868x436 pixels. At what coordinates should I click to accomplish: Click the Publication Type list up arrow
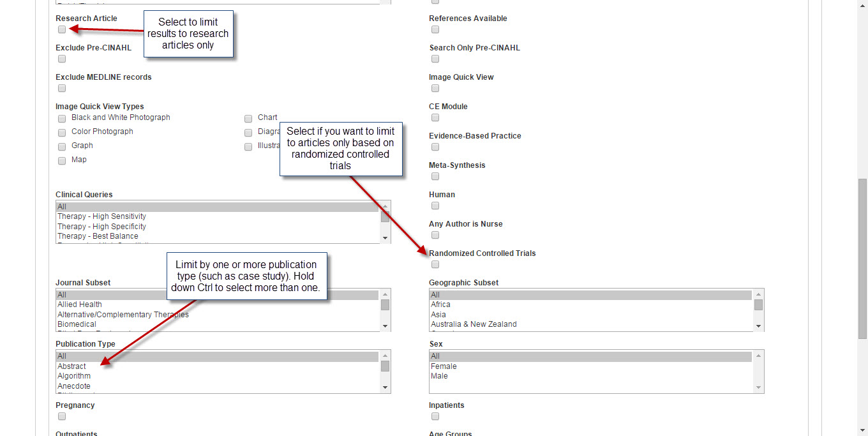[x=385, y=356]
